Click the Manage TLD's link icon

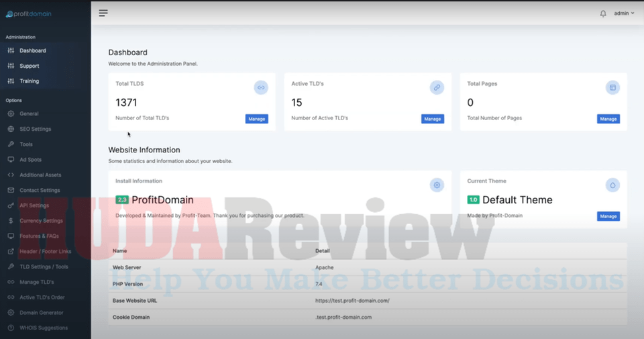11,282
